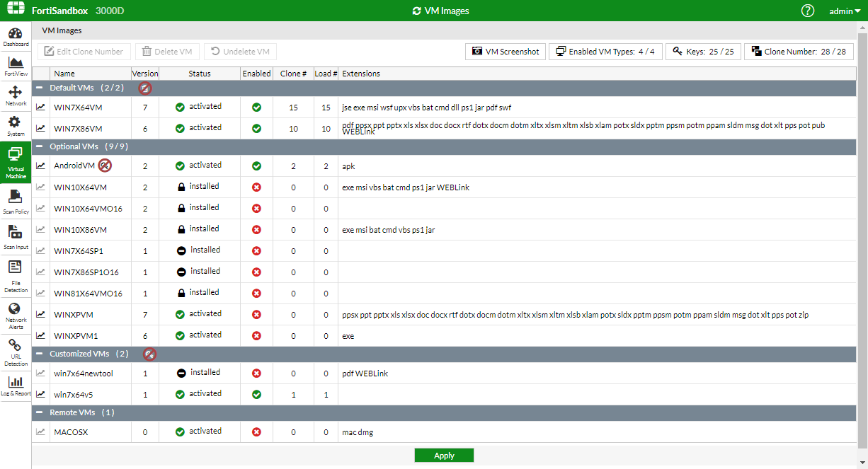The width and height of the screenshot is (868, 469).
Task: Click the Version column header
Action: (145, 74)
